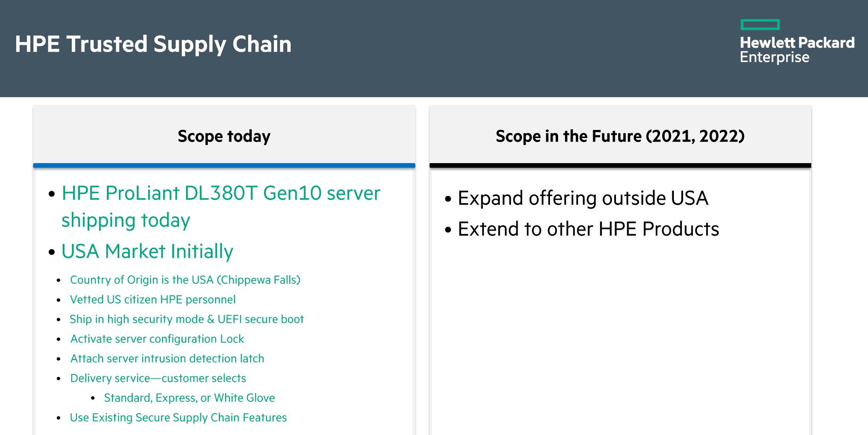Click Use Existing Secure Supply Chain Features
This screenshot has width=868, height=435.
click(178, 417)
